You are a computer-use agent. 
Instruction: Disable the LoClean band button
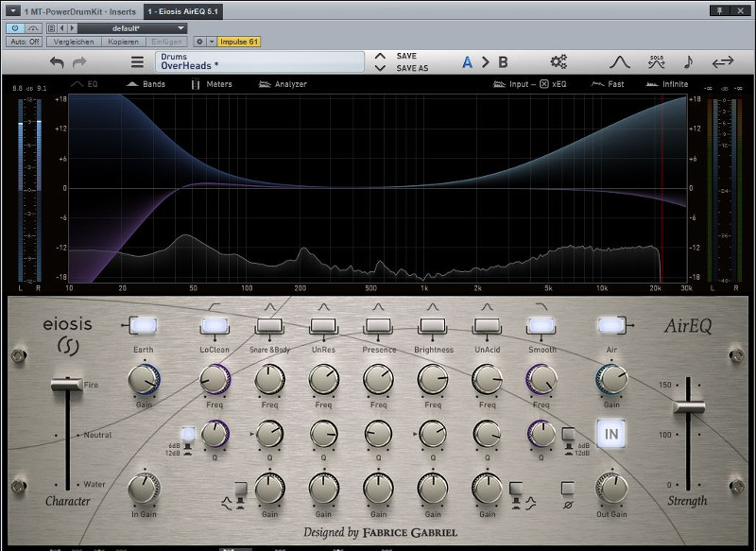pyautogui.click(x=215, y=325)
